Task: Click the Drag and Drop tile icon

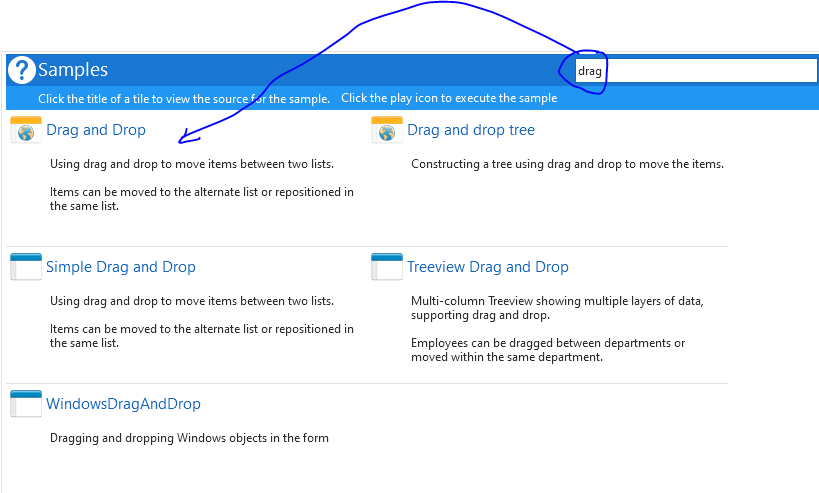Action: point(26,130)
